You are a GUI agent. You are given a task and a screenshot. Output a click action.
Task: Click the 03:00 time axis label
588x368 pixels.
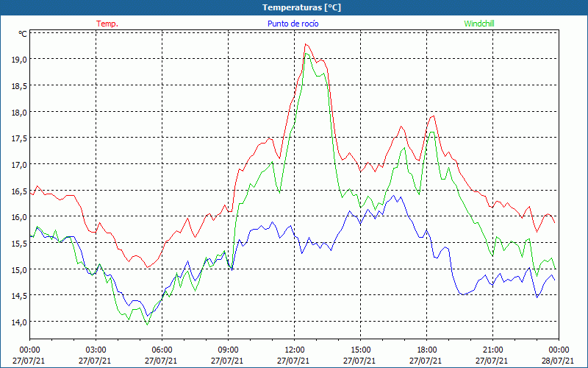tap(96, 350)
